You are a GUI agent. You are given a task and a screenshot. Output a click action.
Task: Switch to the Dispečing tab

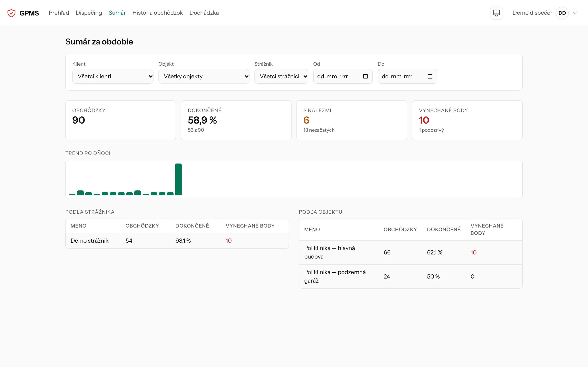[89, 13]
